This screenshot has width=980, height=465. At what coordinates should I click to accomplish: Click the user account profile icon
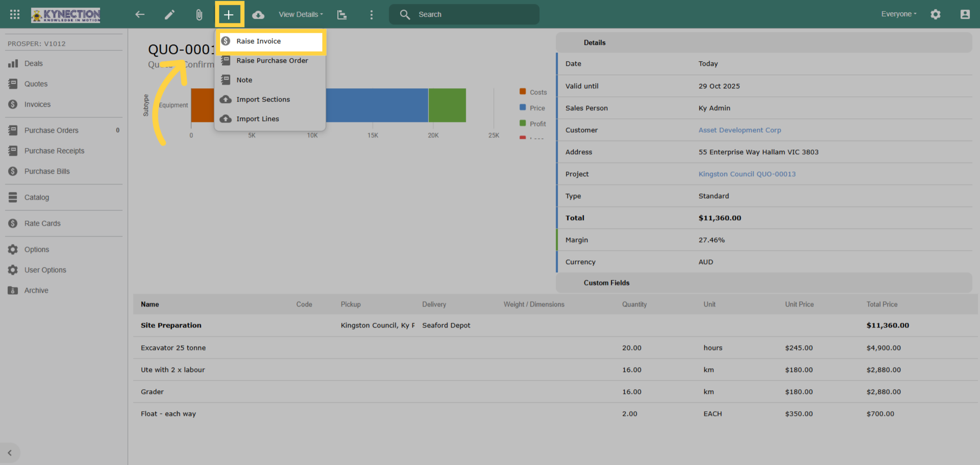click(965, 14)
